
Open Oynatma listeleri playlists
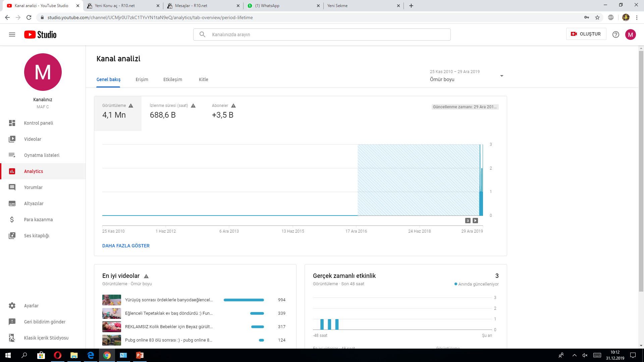click(43, 155)
